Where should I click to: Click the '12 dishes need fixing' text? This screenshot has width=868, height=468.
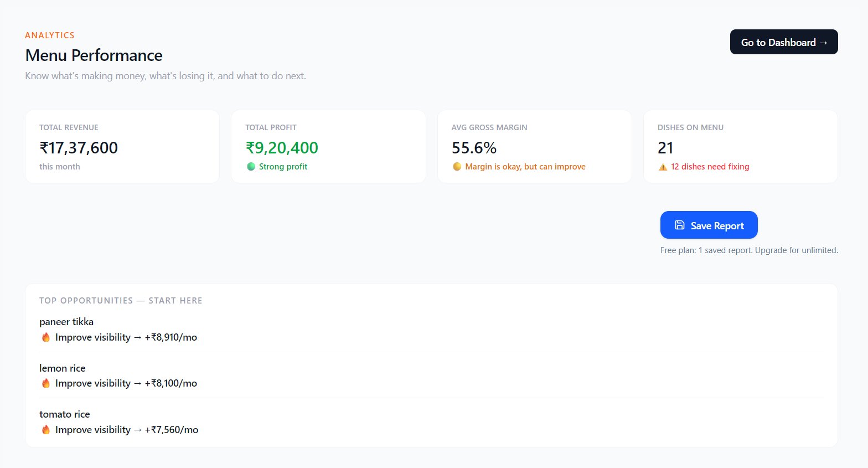point(710,167)
